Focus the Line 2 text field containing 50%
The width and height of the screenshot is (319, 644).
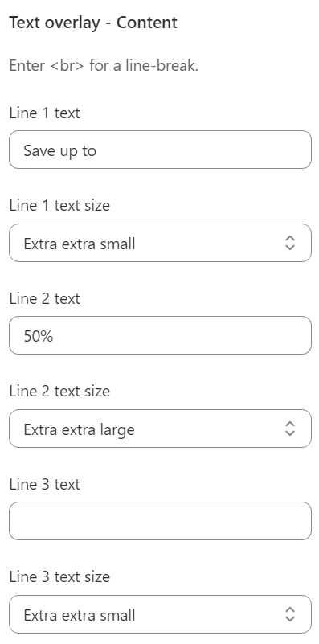(x=160, y=335)
